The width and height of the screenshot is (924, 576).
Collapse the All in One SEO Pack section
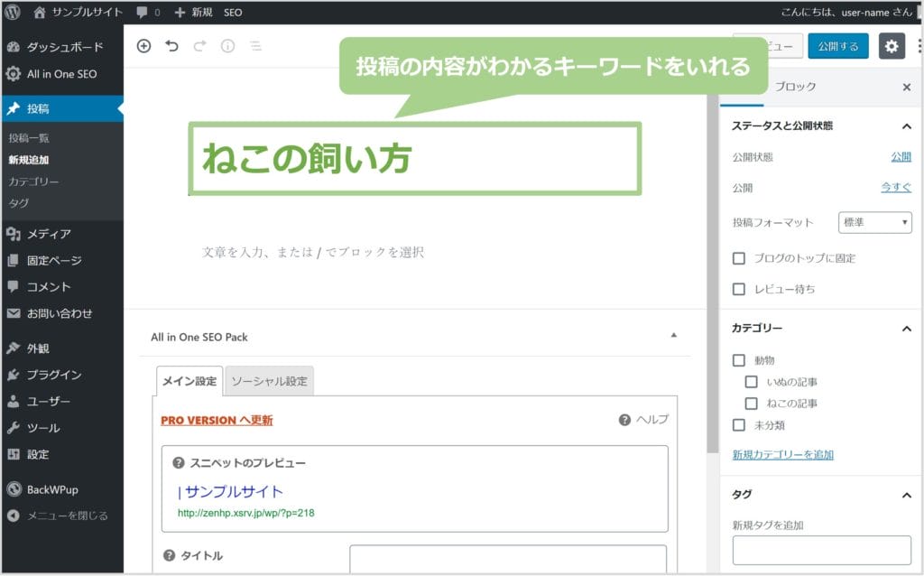pyautogui.click(x=673, y=336)
